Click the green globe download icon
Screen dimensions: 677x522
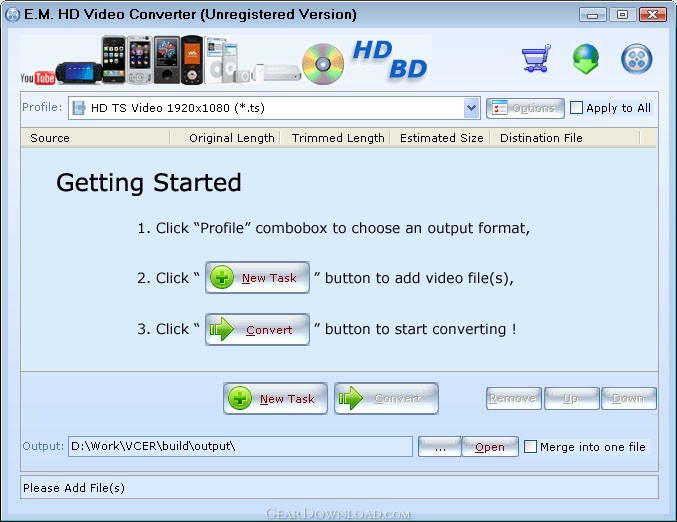click(586, 59)
